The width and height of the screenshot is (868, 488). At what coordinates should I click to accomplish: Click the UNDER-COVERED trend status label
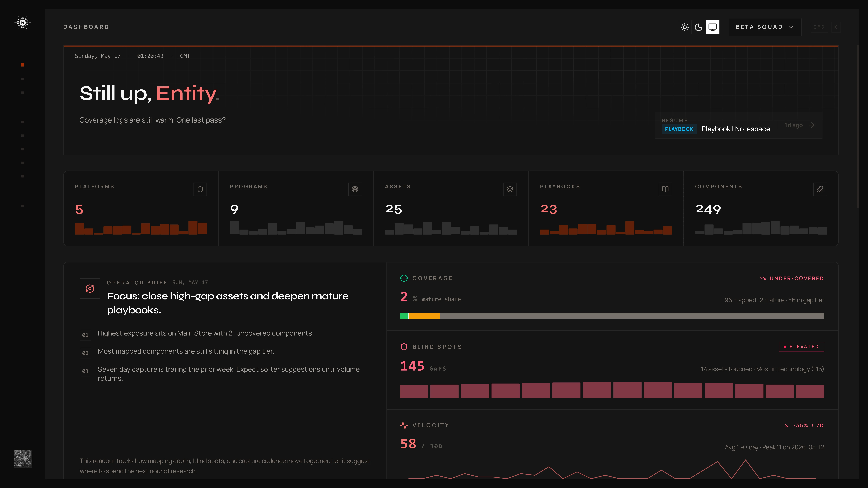[x=797, y=279]
